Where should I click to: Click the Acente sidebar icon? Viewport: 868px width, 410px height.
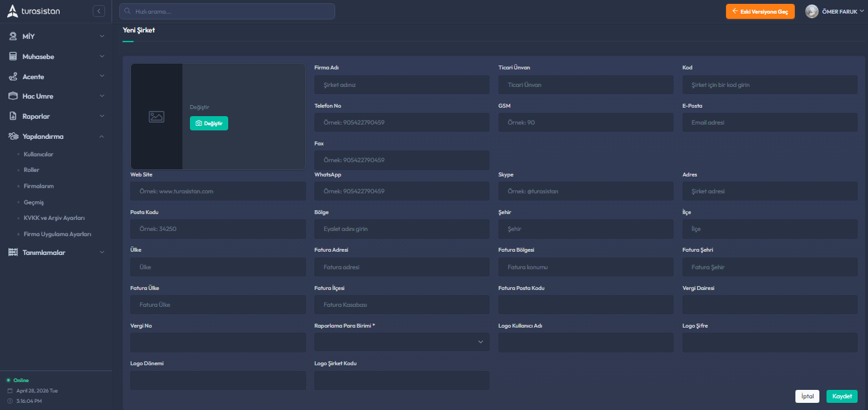12,77
